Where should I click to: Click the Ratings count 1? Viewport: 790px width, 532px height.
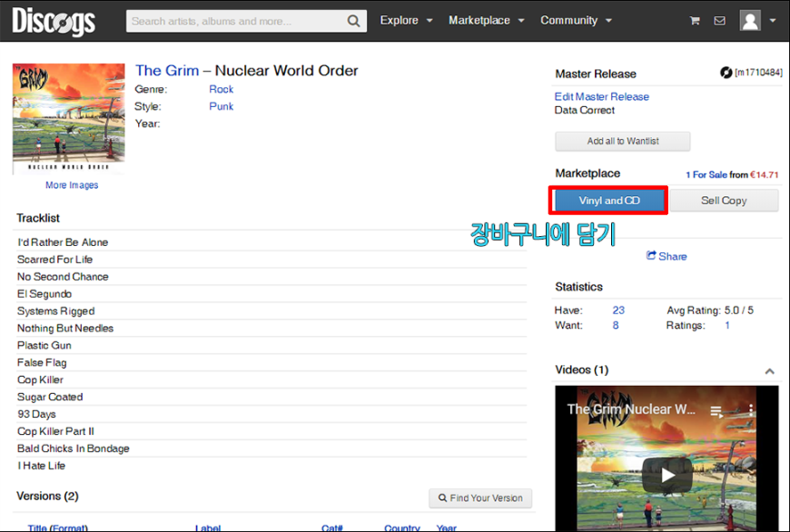point(727,325)
